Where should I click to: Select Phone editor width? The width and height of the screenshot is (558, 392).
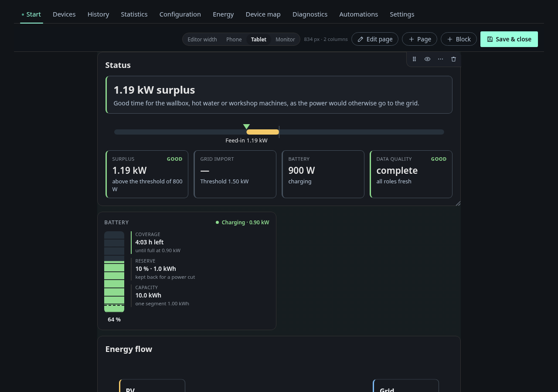point(234,39)
